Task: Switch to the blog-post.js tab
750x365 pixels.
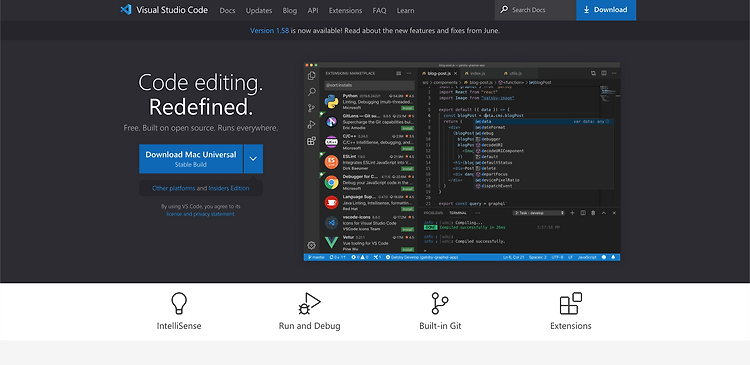Action: click(440, 74)
